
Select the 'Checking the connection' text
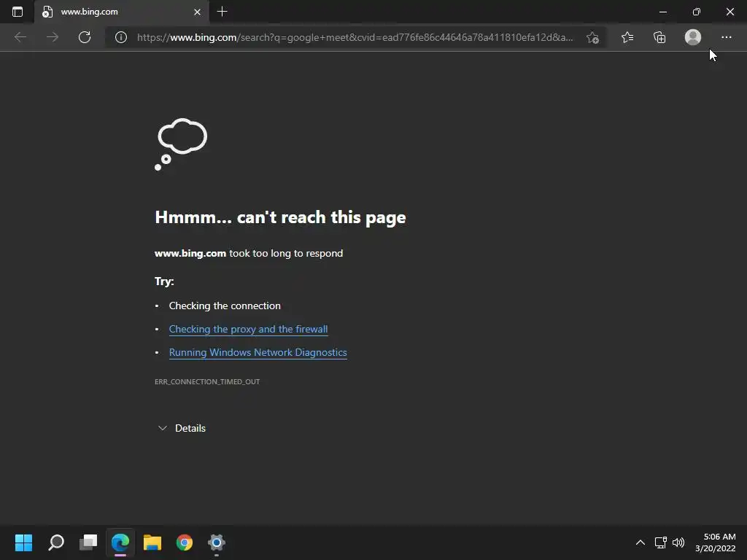coord(225,306)
